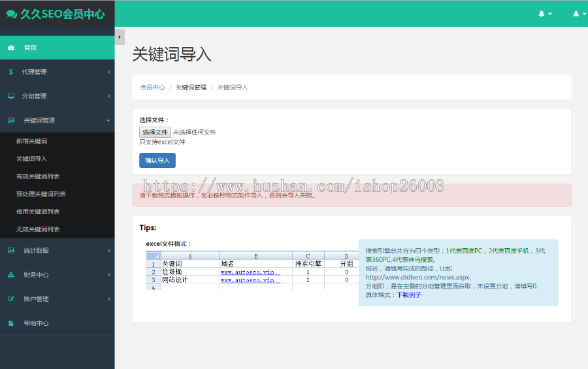Expand the 统计数据 chevron

(109, 251)
